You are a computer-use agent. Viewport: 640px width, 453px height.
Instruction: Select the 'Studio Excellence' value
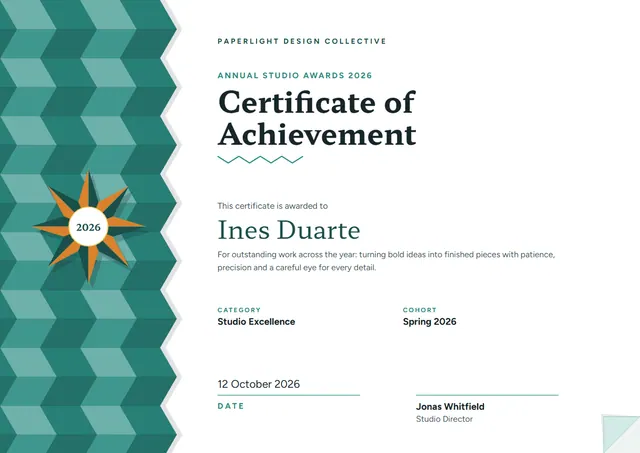tap(256, 322)
